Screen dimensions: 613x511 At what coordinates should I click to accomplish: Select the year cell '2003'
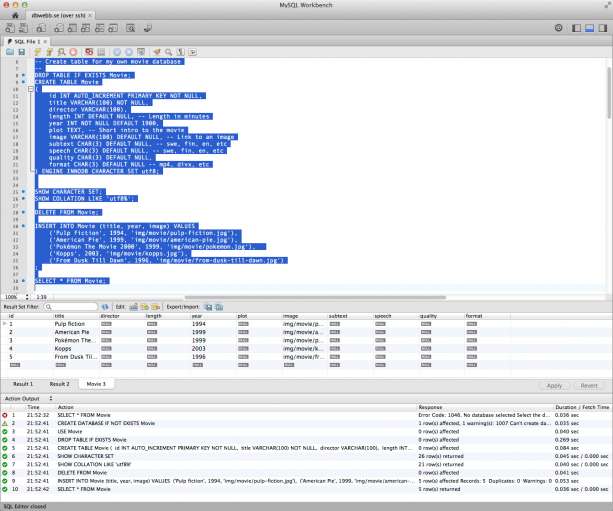(x=199, y=348)
